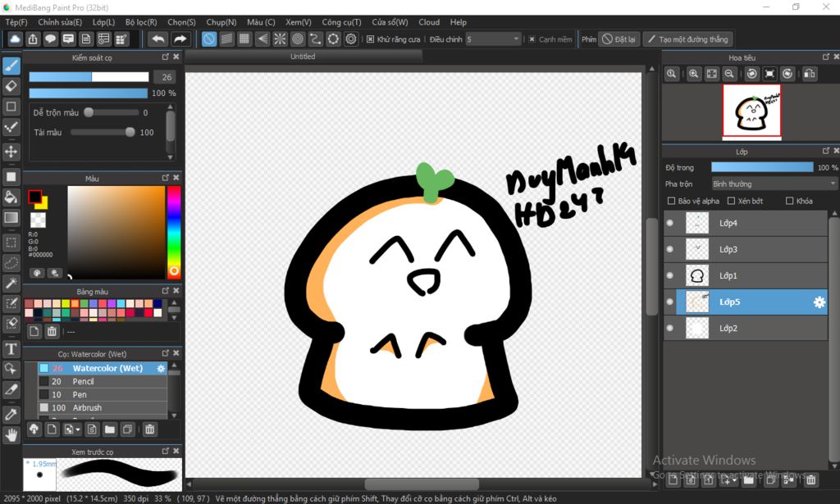
Task: Toggle the Cạnh mềm checkbox
Action: pos(532,39)
